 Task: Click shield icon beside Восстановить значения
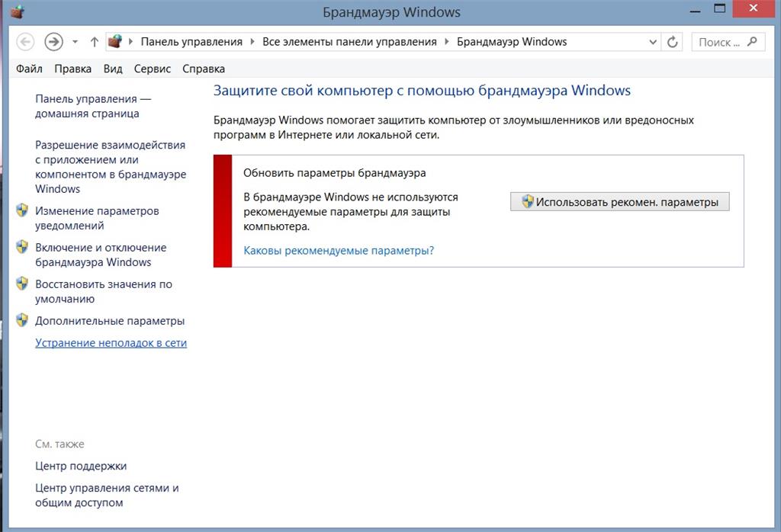tap(22, 284)
